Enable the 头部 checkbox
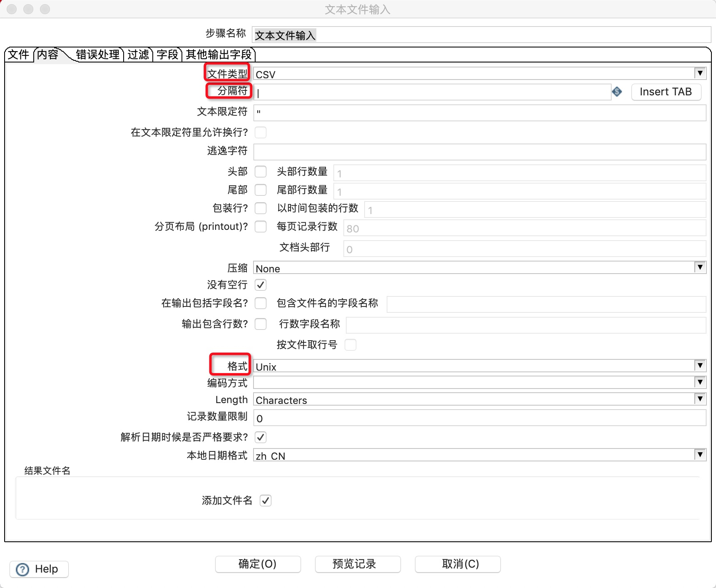 pyautogui.click(x=261, y=172)
